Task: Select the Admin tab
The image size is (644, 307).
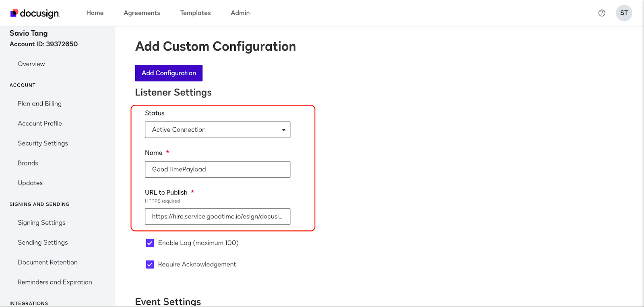Action: click(x=240, y=13)
